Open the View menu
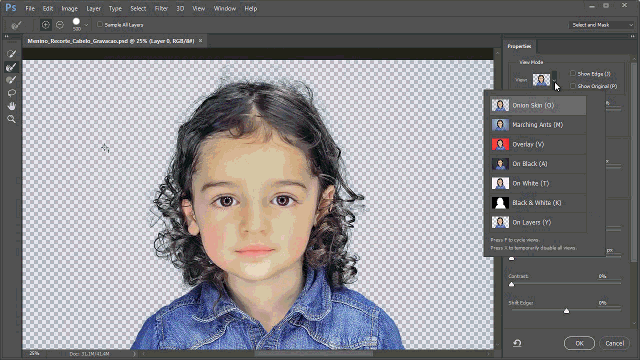The width and height of the screenshot is (640, 360). (199, 8)
